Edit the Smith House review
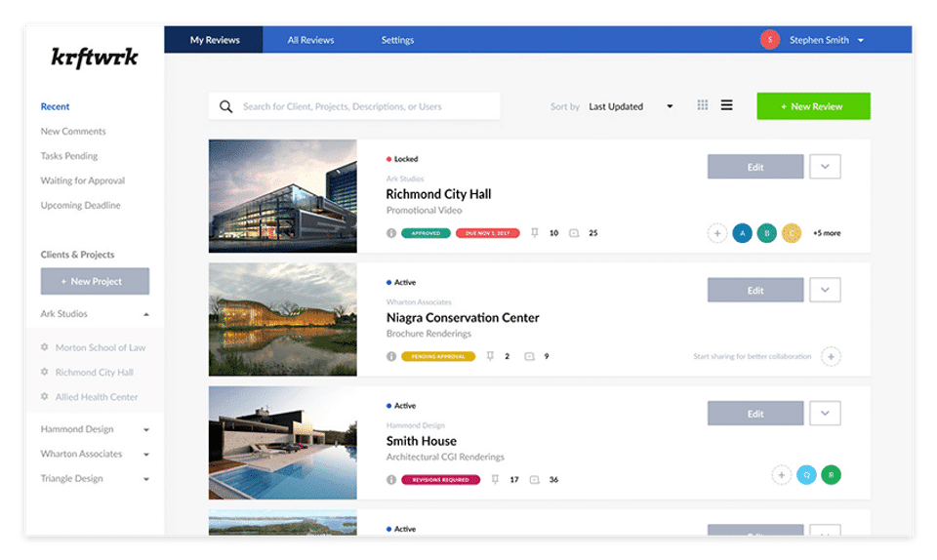Image resolution: width=937 pixels, height=560 pixels. (755, 413)
